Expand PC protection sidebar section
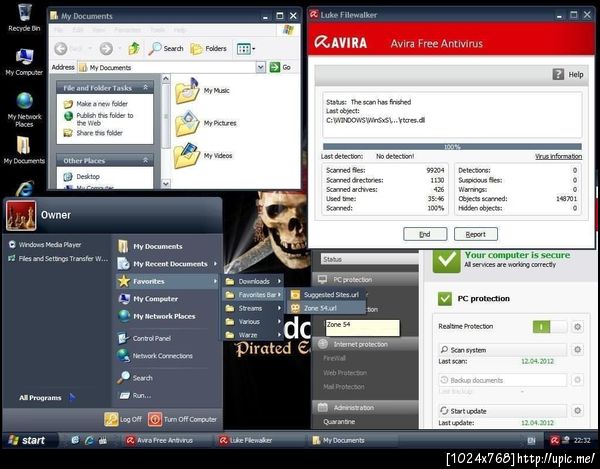The height and width of the screenshot is (469, 600). click(x=365, y=280)
